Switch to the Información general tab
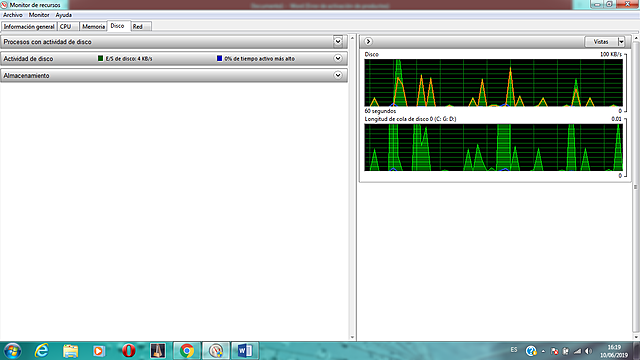This screenshot has height=360, width=640. click(29, 27)
